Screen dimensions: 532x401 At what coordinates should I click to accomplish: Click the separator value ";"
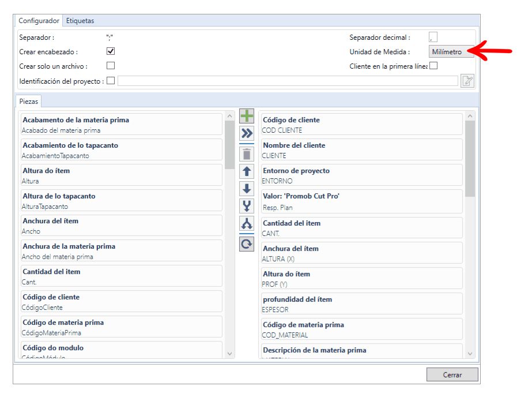coord(110,38)
